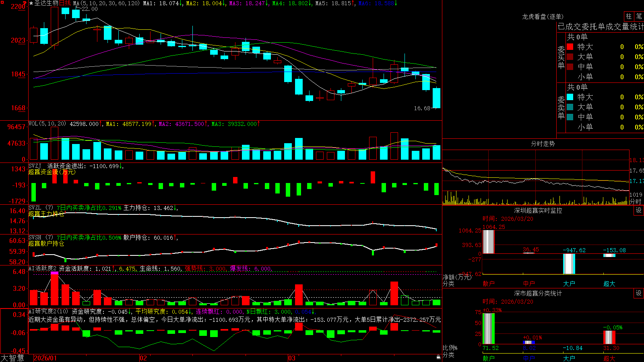This screenshot has height=362, width=644.
Task: Click the 小单 row under 委卖单
Action: pyautogui.click(x=605, y=127)
